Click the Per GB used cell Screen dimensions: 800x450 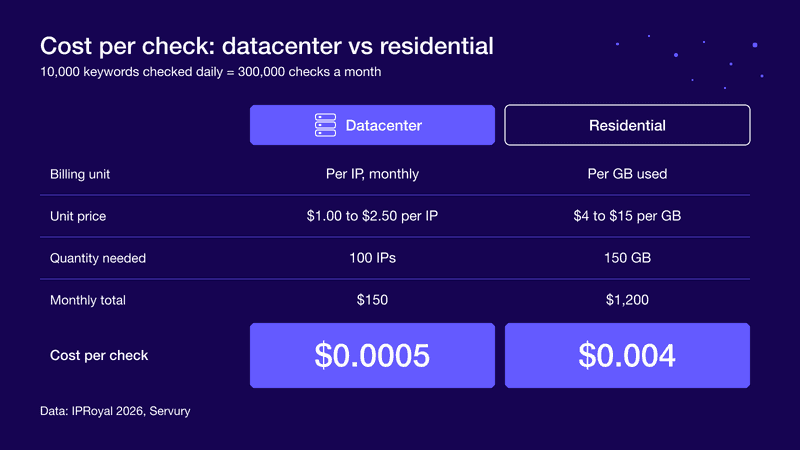[627, 174]
